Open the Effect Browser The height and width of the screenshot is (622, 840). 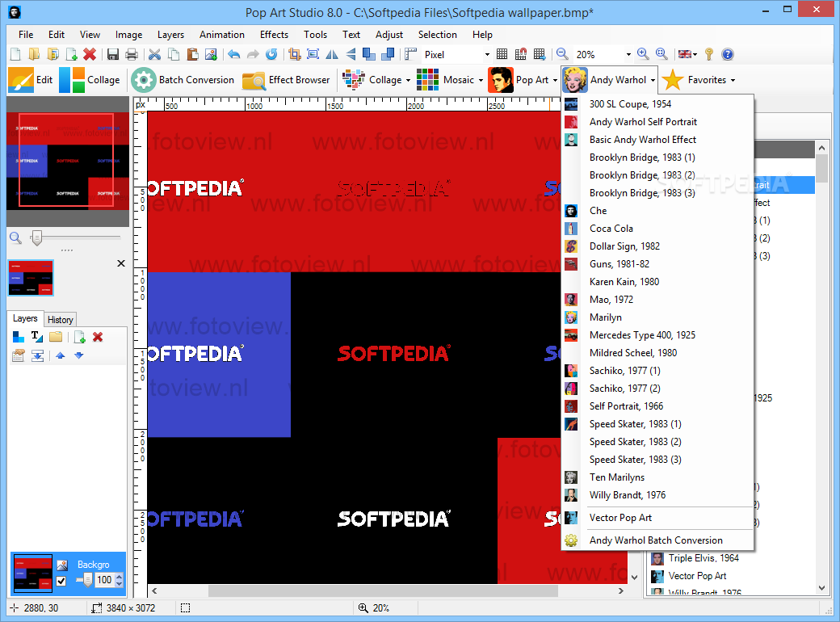pos(286,80)
